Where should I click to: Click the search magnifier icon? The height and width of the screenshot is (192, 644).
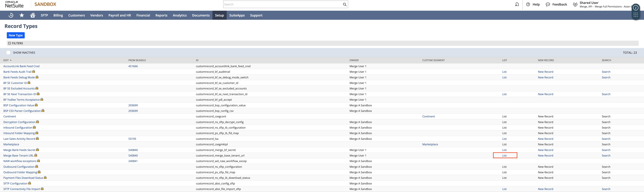click(x=344, y=4)
